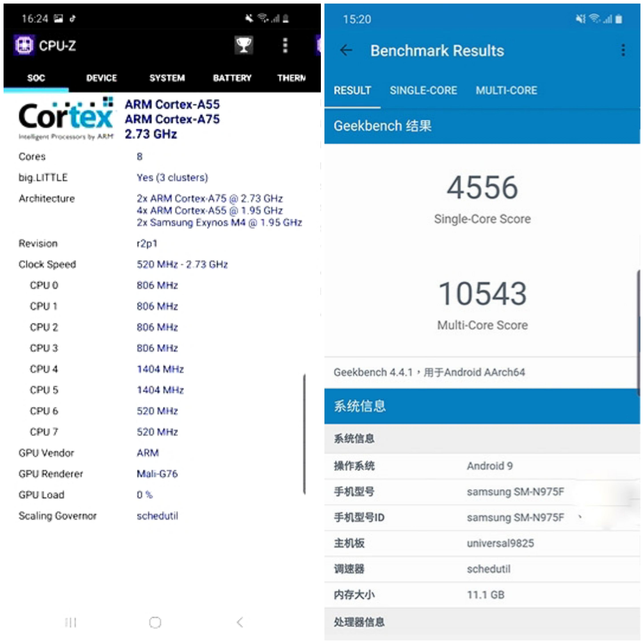Tap the 2.73 GHz headline beside Cortex logo

point(151,134)
